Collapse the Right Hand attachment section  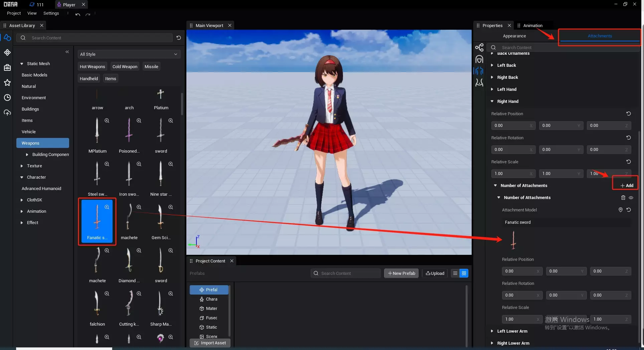[492, 101]
